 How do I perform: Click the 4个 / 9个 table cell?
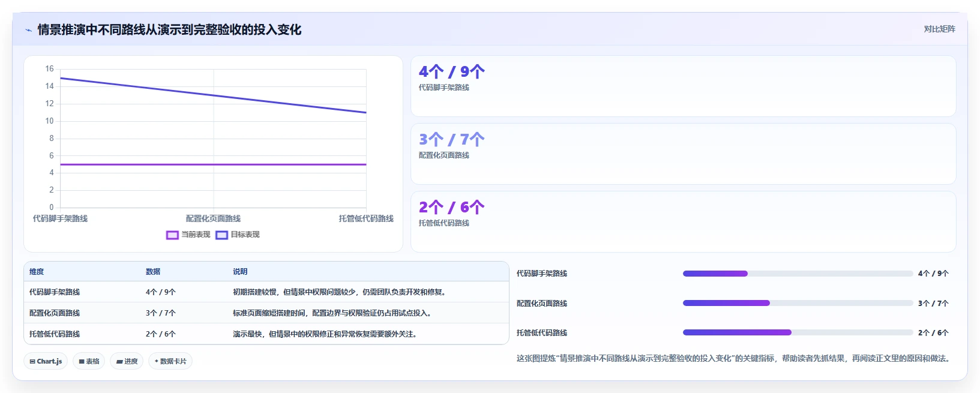point(161,292)
